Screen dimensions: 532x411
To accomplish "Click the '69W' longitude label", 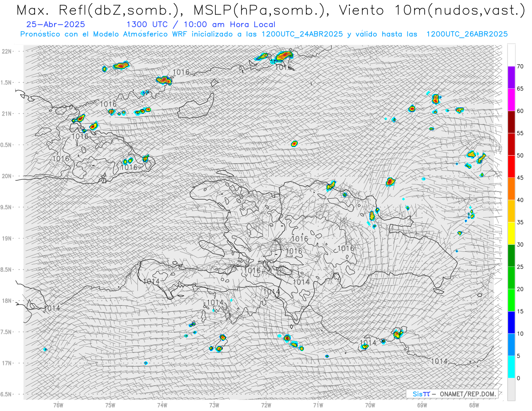I will 422,404.
